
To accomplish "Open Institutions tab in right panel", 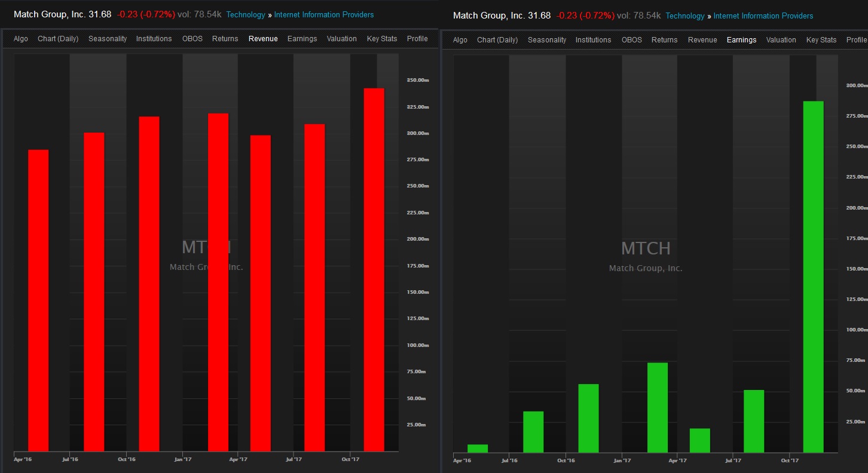I will pos(593,40).
